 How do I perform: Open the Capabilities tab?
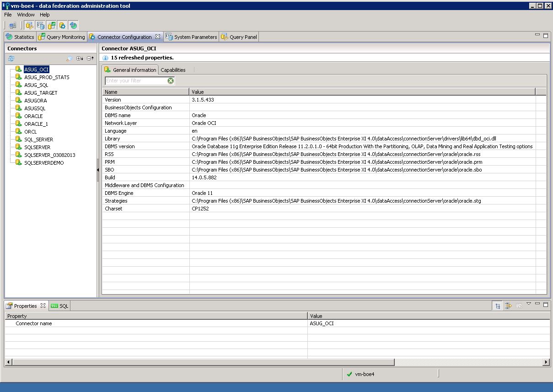[173, 70]
